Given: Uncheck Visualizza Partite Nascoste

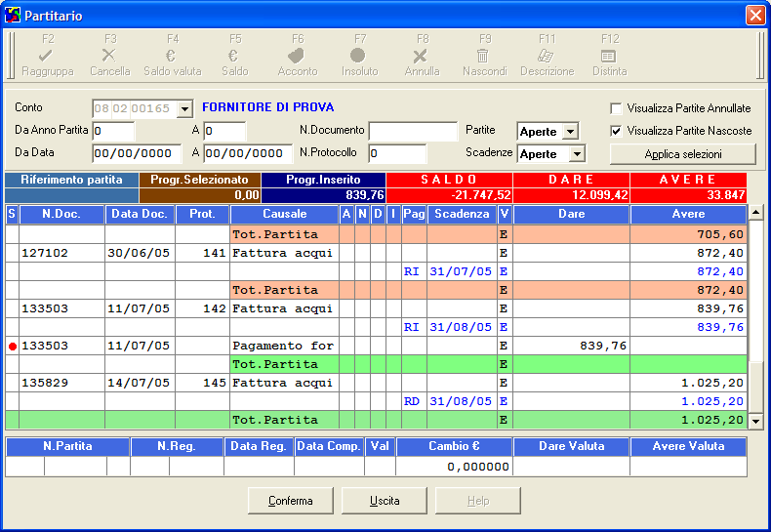Looking at the screenshot, I should [x=616, y=131].
